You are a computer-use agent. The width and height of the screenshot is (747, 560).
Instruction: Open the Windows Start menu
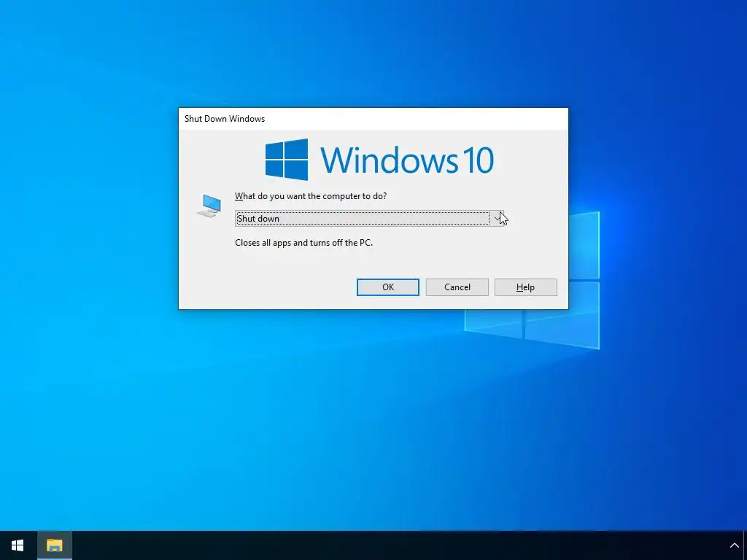click(18, 545)
